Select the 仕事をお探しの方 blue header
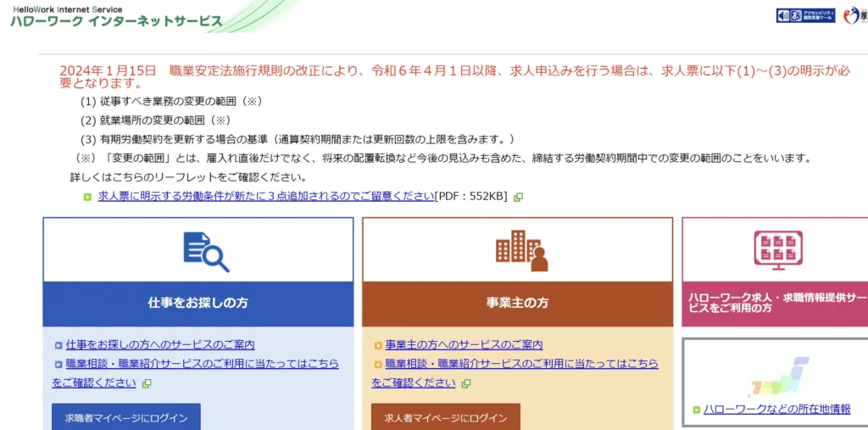The height and width of the screenshot is (430, 868). (x=198, y=304)
